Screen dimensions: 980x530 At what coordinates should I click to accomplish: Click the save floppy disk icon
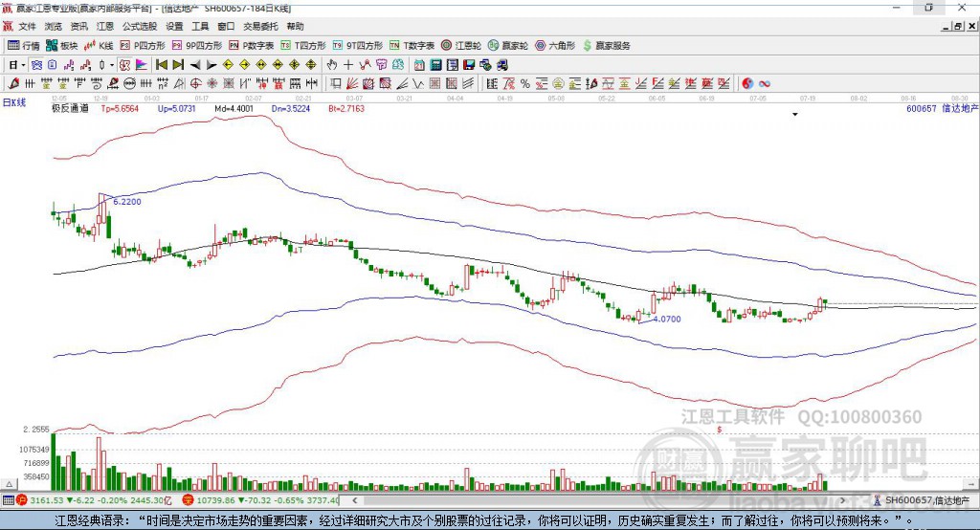pos(469,65)
